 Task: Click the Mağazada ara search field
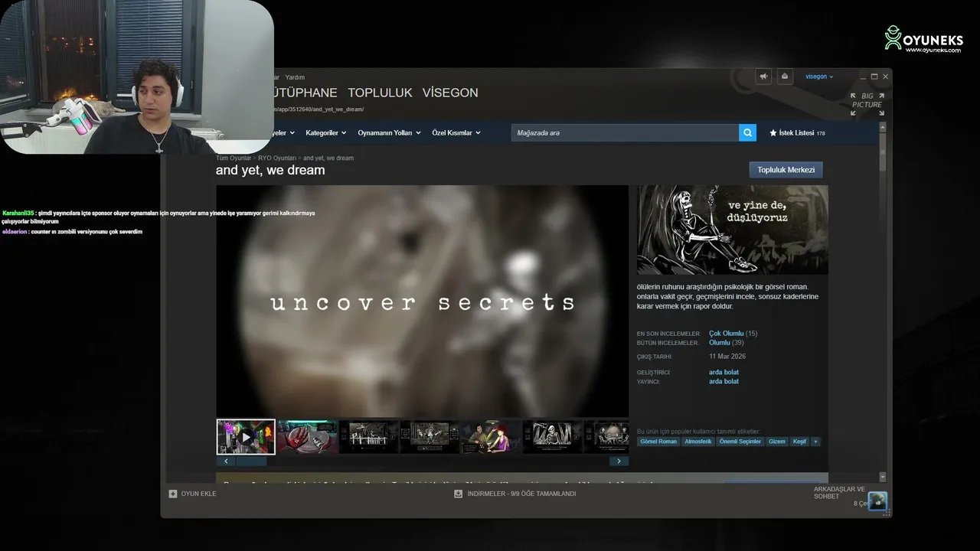tap(625, 132)
